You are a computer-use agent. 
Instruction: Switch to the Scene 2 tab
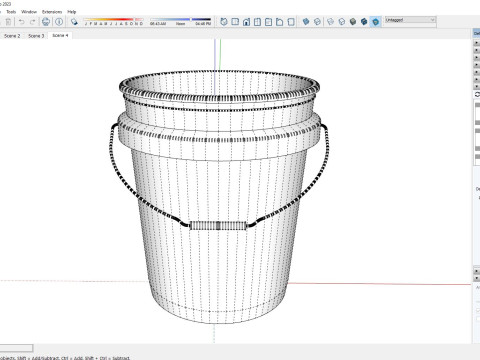pos(12,36)
